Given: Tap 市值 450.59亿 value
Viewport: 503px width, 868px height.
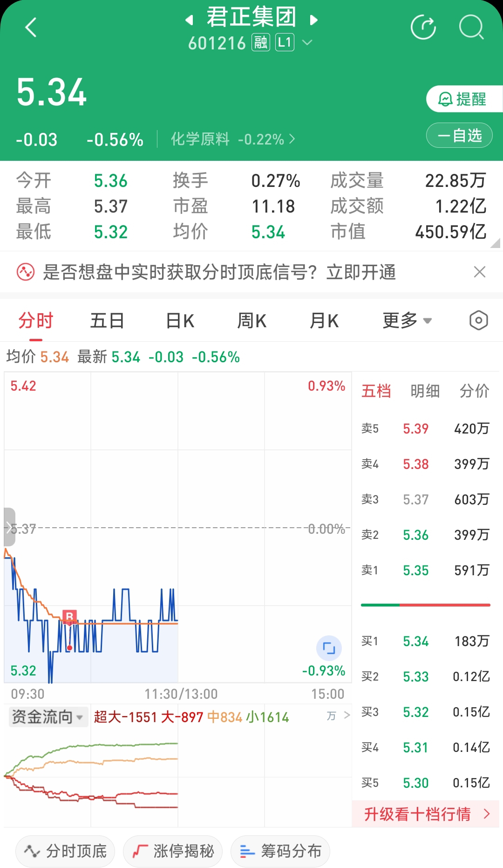Looking at the screenshot, I should point(451,232).
